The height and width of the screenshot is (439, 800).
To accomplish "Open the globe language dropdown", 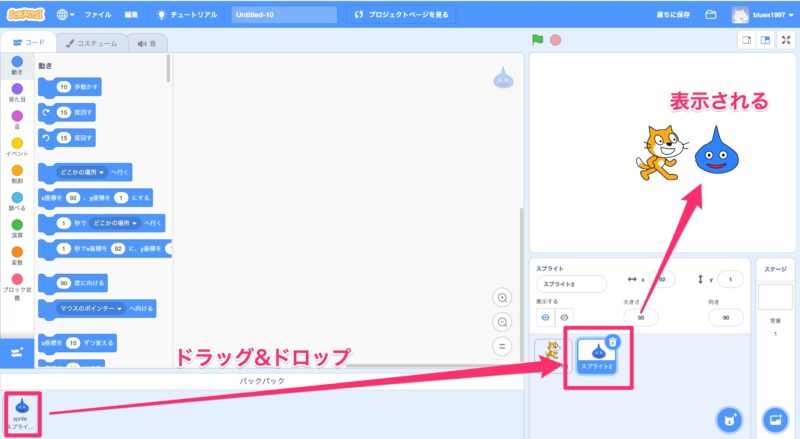I will pos(67,15).
